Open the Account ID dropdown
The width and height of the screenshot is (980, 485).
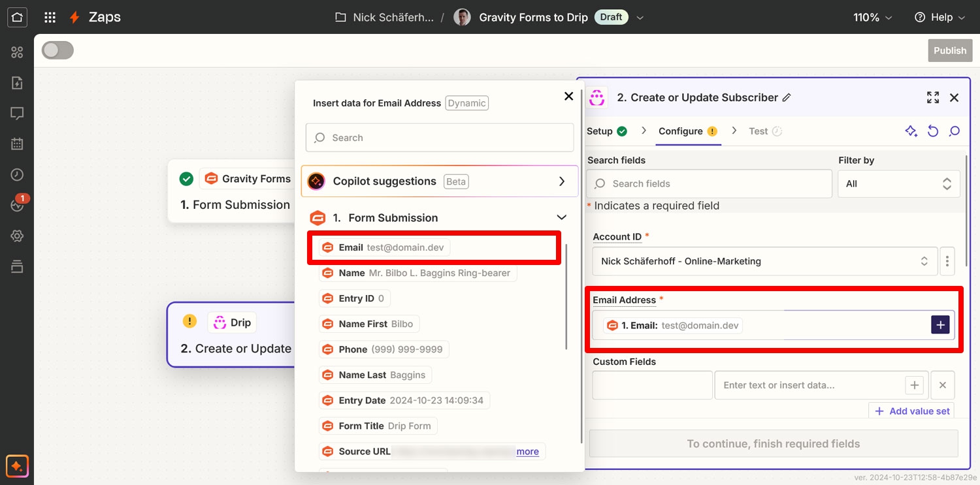(765, 261)
